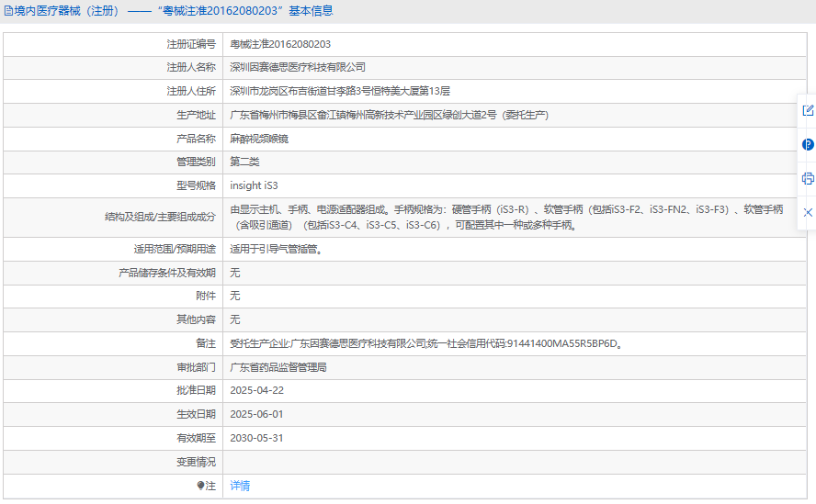Select registration number 粤械注准20162080203 value
The height and width of the screenshot is (504, 816).
tap(280, 44)
